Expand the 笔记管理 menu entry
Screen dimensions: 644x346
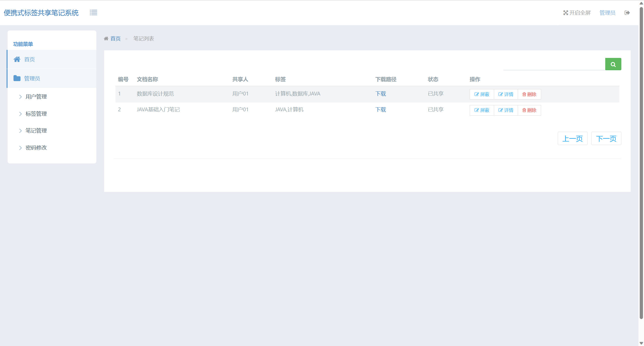click(36, 131)
